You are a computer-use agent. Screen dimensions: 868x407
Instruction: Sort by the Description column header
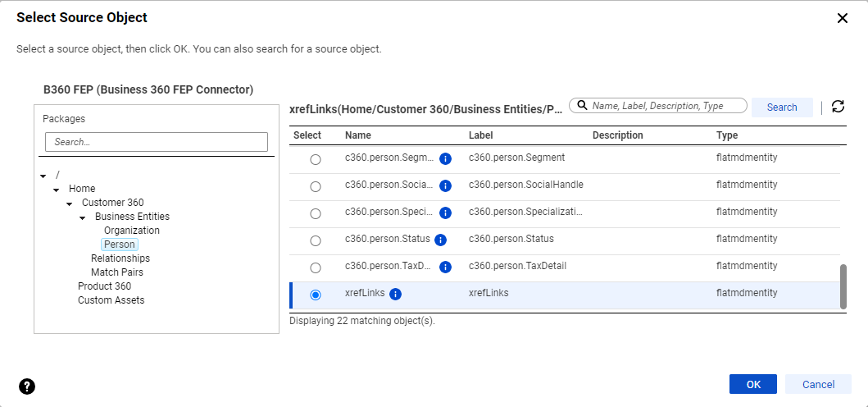(618, 135)
